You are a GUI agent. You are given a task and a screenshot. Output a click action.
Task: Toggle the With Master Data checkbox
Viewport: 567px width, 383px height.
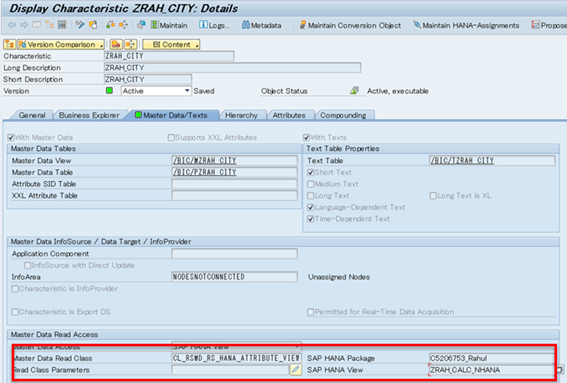pyautogui.click(x=10, y=137)
